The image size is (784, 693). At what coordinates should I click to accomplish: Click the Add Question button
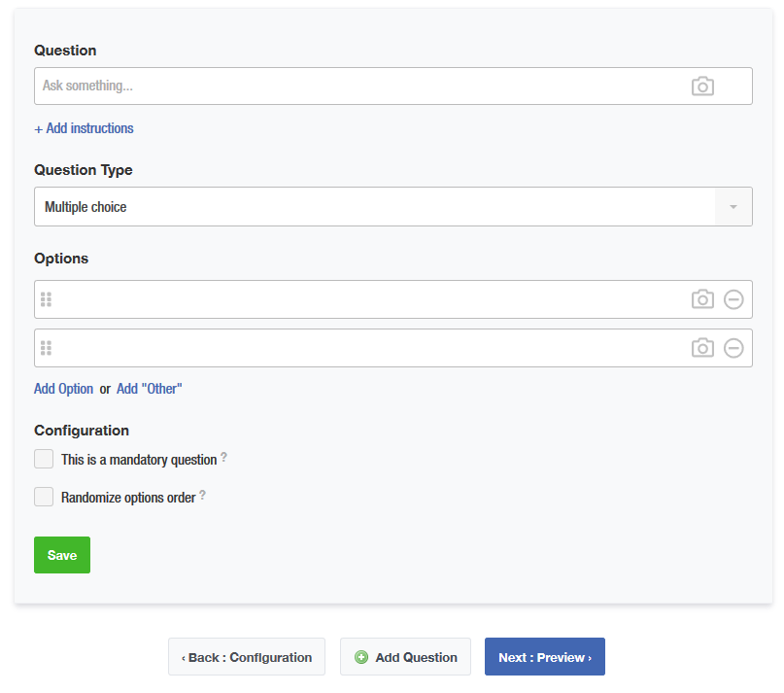click(405, 657)
